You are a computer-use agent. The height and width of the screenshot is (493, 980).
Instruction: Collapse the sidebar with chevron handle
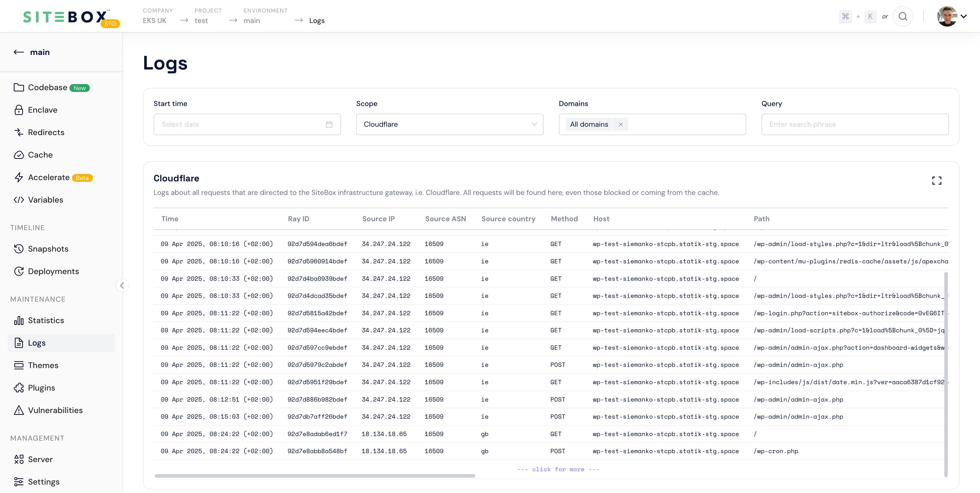pyautogui.click(x=122, y=286)
